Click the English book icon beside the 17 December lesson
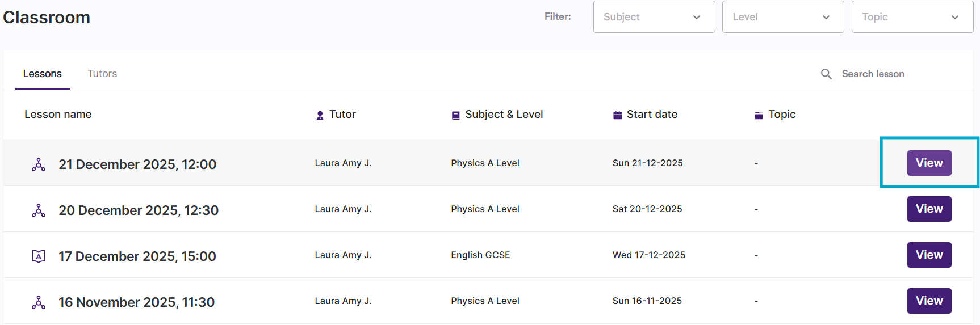The image size is (980, 325). [x=39, y=256]
